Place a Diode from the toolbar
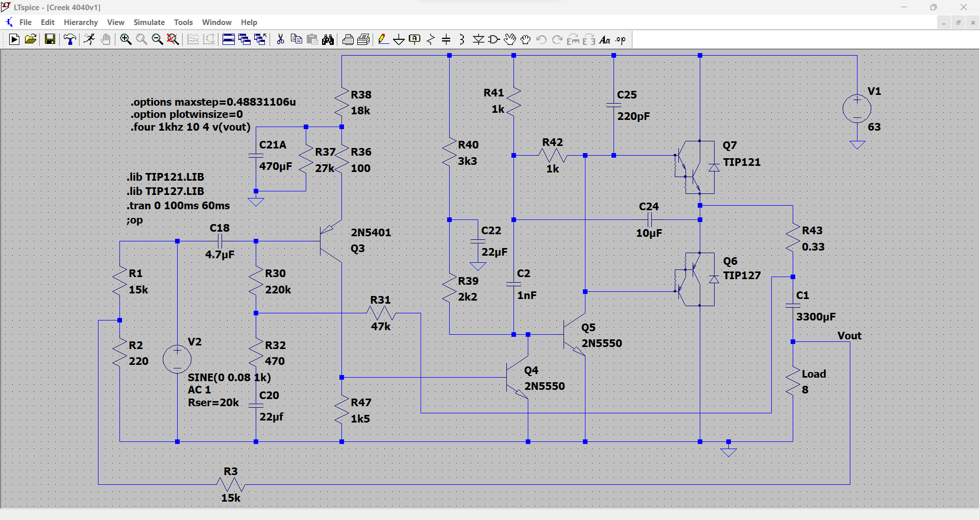The width and height of the screenshot is (980, 520). 478,40
